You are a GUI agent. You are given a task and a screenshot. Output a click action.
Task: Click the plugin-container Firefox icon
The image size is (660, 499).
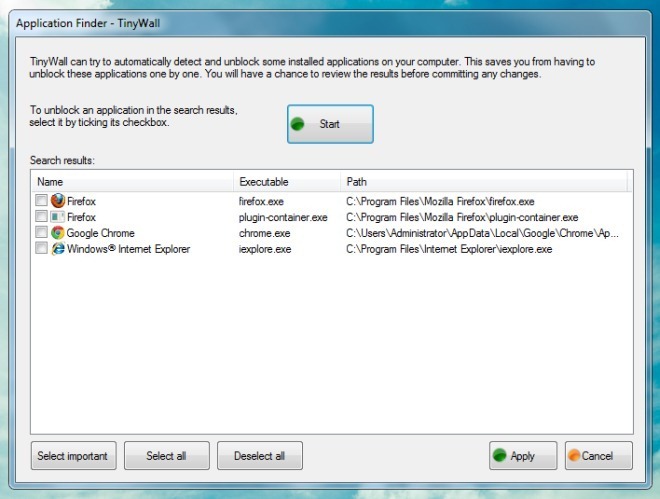[x=58, y=217]
